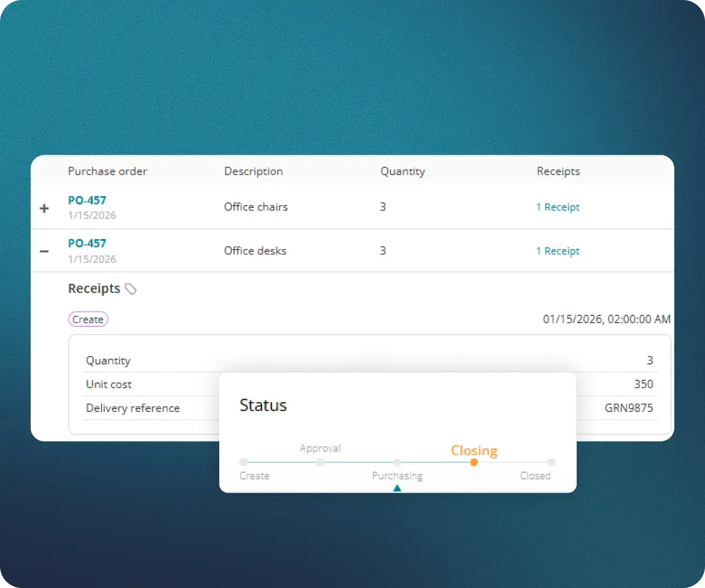Click the Closed status label
Image resolution: width=705 pixels, height=588 pixels.
[535, 476]
